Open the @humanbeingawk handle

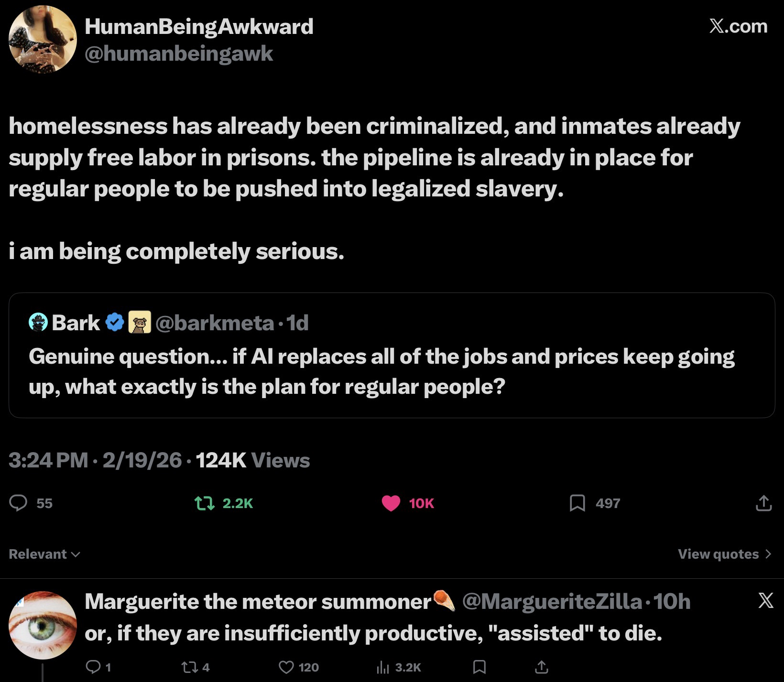(x=179, y=54)
